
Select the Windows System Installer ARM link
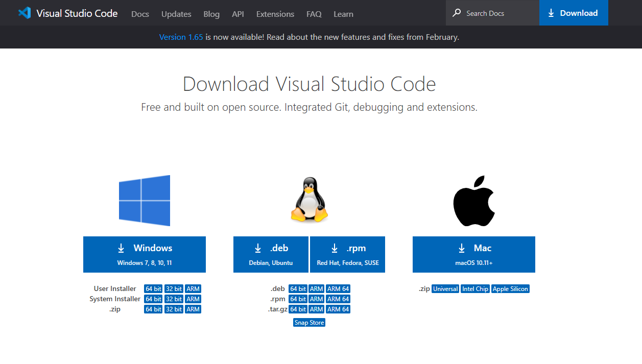[193, 299]
